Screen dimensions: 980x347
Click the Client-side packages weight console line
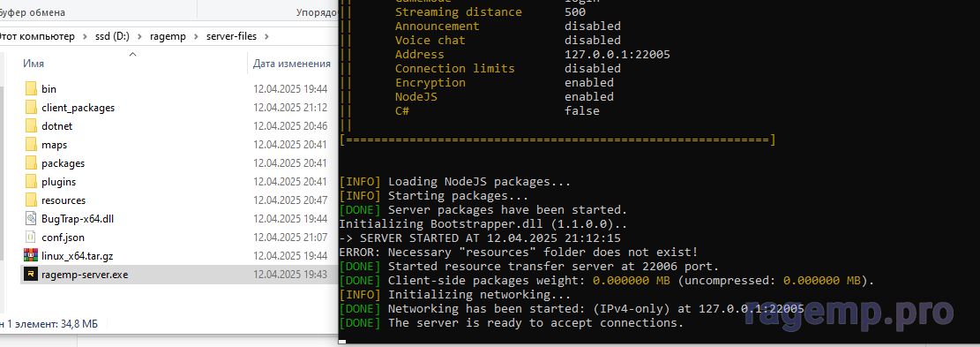point(606,281)
